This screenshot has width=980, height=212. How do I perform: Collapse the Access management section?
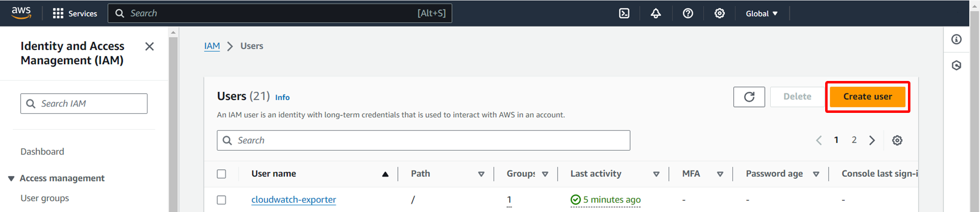[x=11, y=178]
